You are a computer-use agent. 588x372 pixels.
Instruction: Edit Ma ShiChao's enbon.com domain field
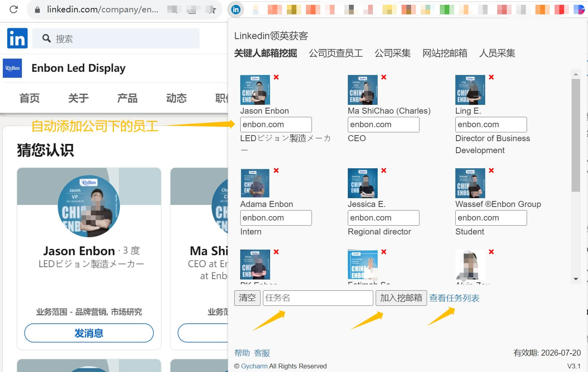point(384,124)
